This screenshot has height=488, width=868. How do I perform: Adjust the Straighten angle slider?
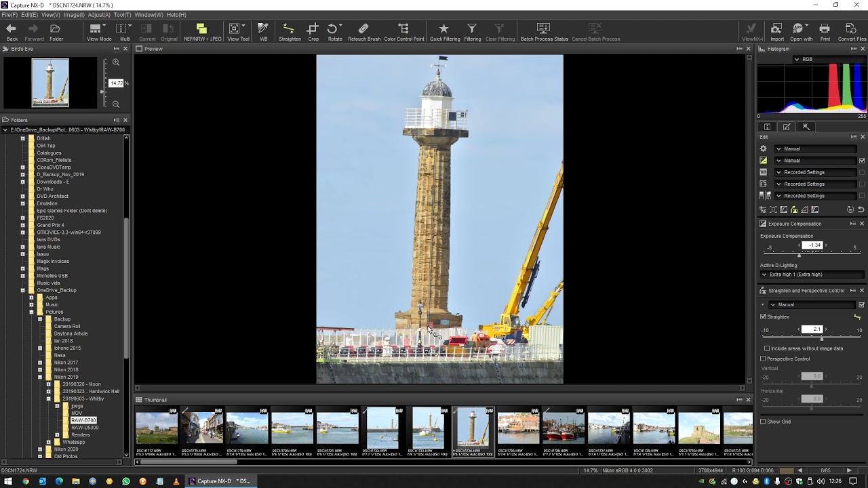(x=812, y=338)
